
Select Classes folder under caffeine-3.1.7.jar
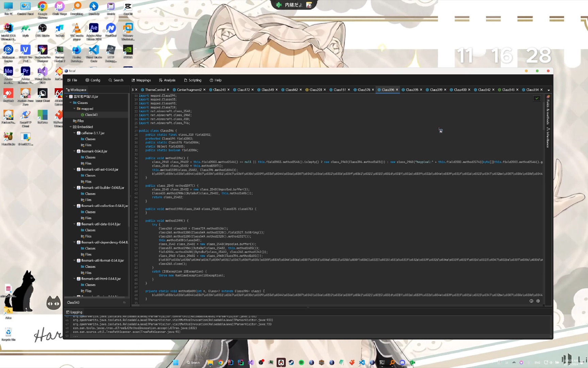tap(90, 139)
